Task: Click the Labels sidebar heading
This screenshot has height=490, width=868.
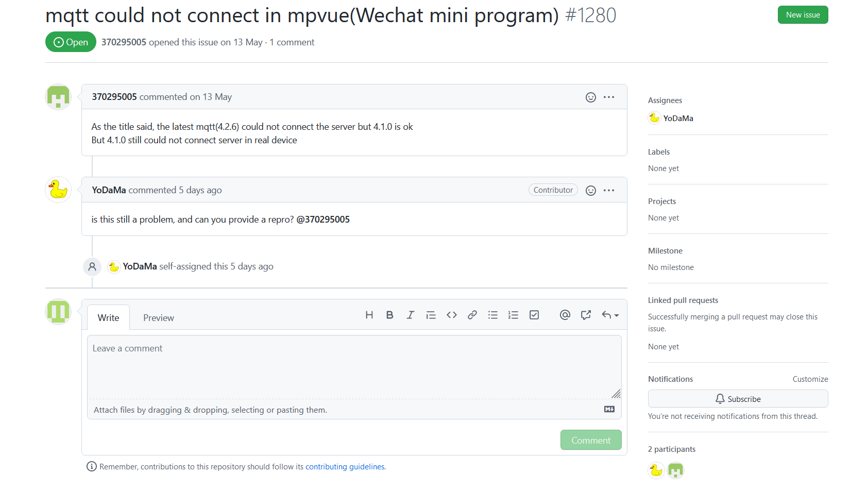Action: click(x=659, y=152)
